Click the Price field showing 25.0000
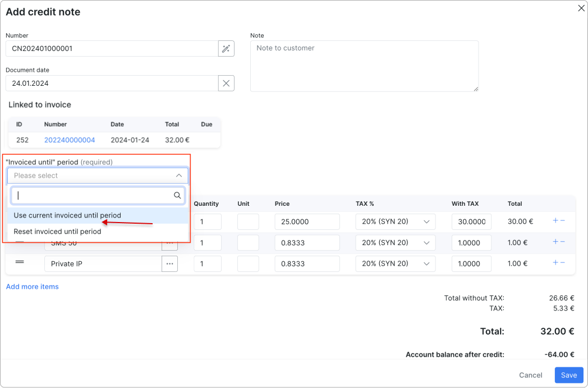 point(307,221)
